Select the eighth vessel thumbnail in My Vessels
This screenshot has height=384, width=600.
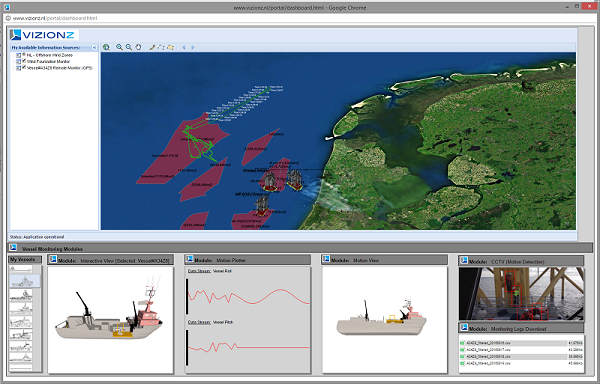21,358
